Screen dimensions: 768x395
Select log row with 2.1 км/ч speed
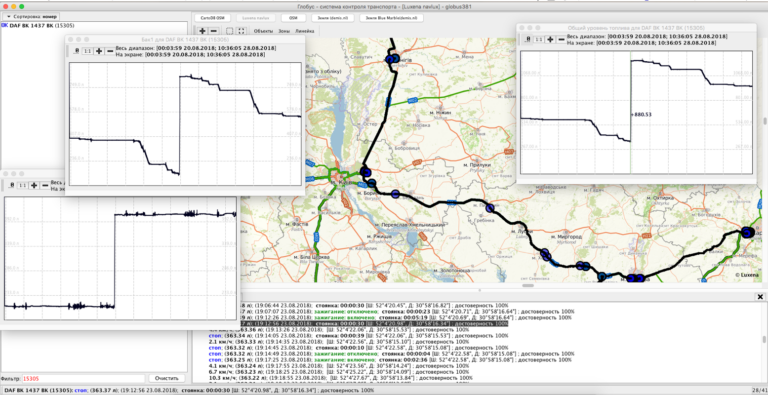[338, 342]
